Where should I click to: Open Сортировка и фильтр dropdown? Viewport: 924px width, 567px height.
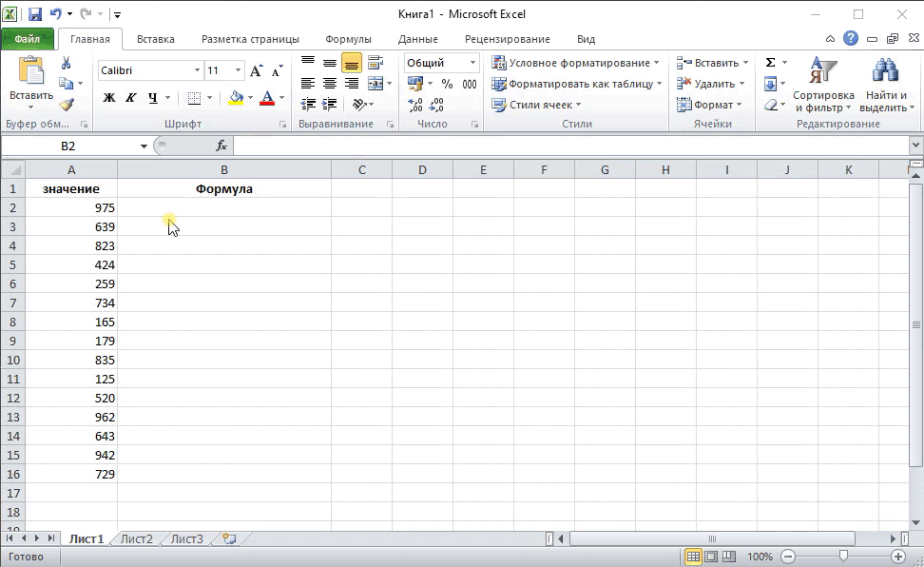click(x=823, y=85)
